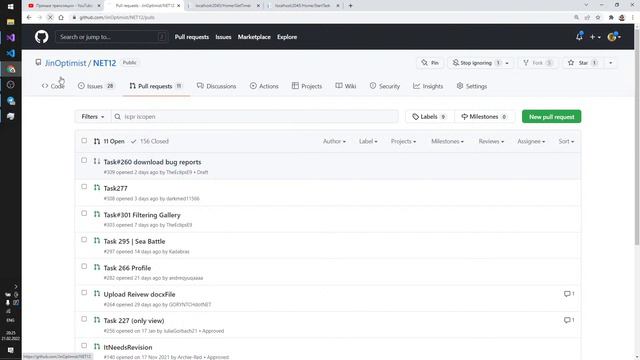The width and height of the screenshot is (640, 360).
Task: Open the repository Settings tab
Action: (x=472, y=86)
